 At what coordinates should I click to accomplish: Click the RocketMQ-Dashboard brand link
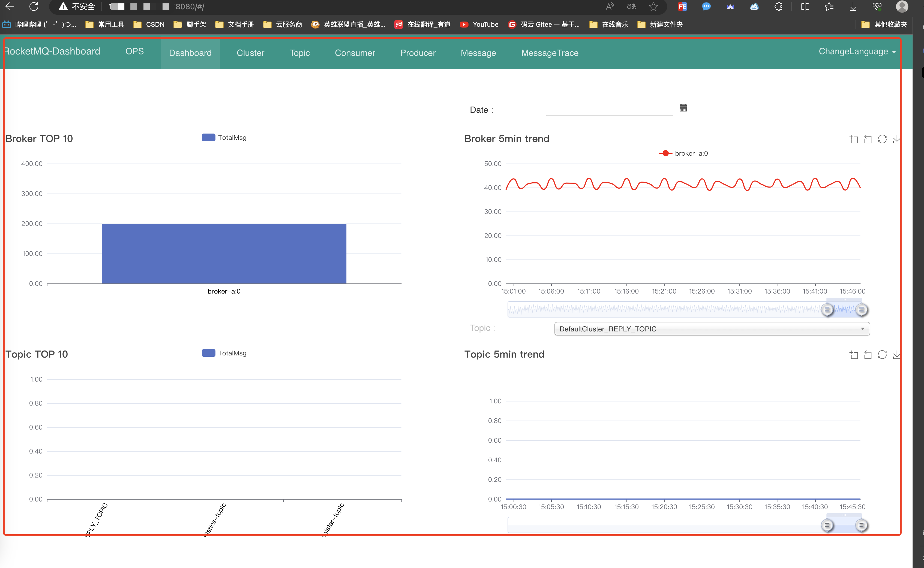click(x=52, y=52)
